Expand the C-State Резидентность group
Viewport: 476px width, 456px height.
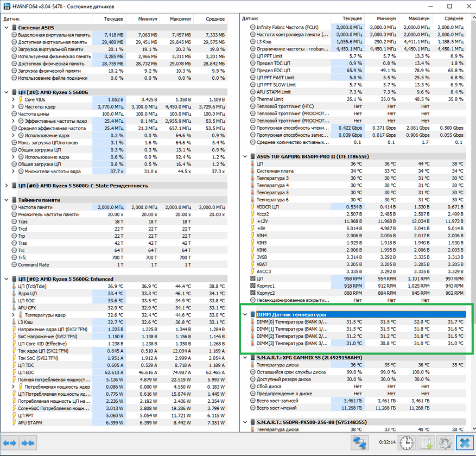pos(7,186)
